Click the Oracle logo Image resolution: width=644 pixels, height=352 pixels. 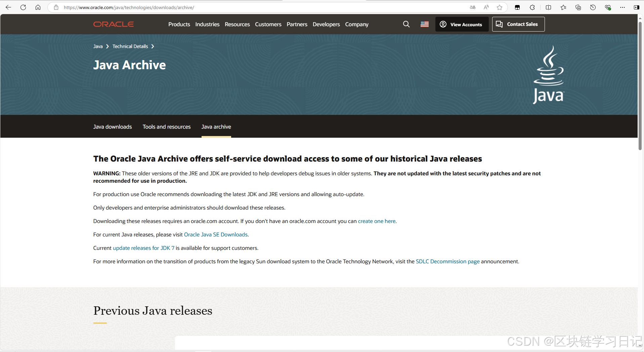tap(114, 24)
